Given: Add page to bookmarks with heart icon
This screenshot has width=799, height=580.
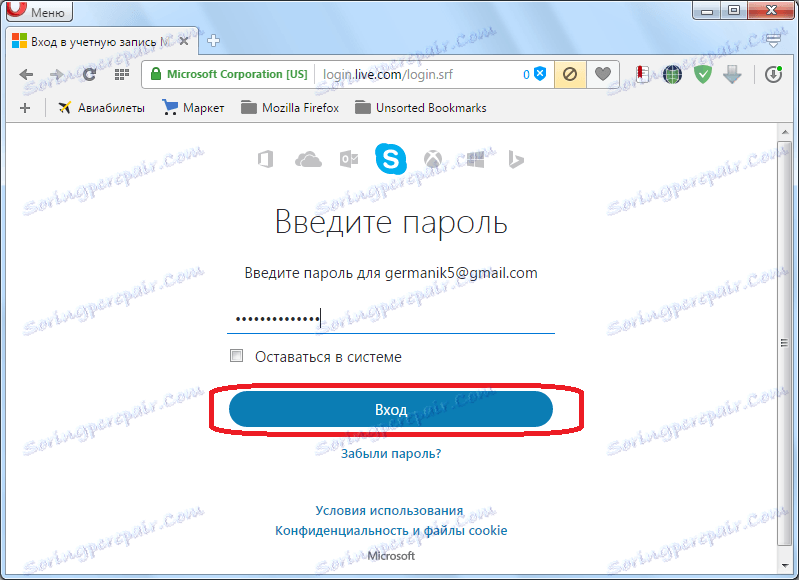Looking at the screenshot, I should click(x=603, y=74).
